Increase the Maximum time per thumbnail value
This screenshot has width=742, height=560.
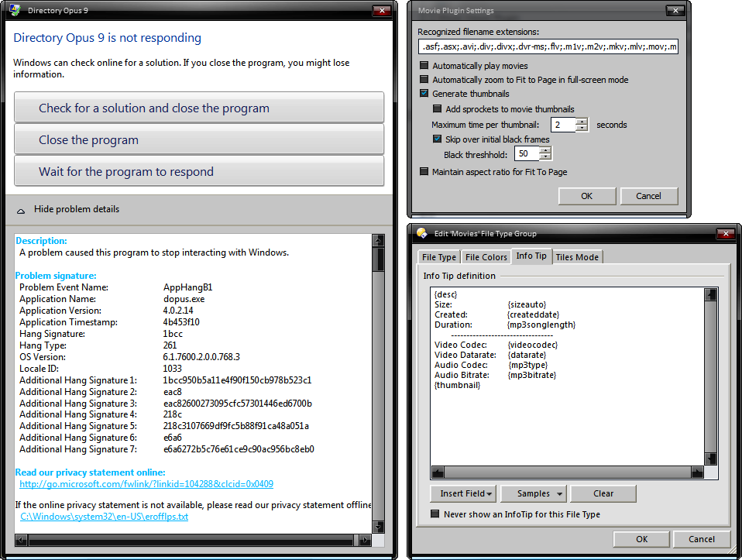[x=582, y=121]
